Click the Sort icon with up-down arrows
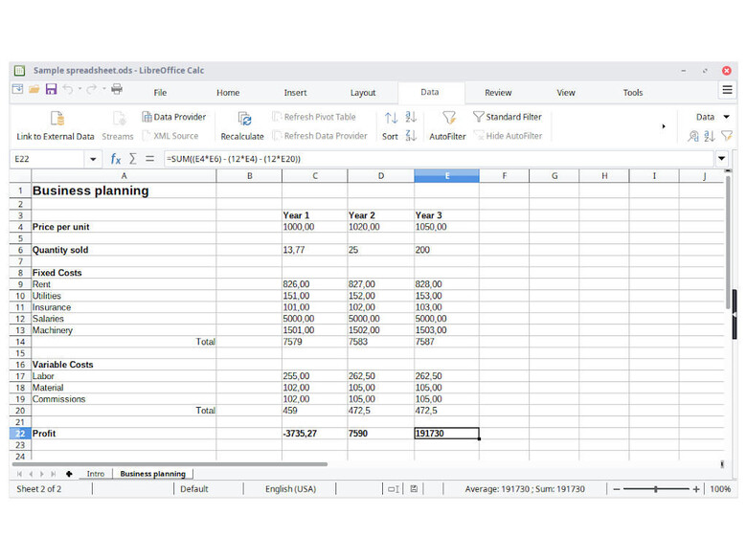This screenshot has width=747, height=560. coord(391,118)
